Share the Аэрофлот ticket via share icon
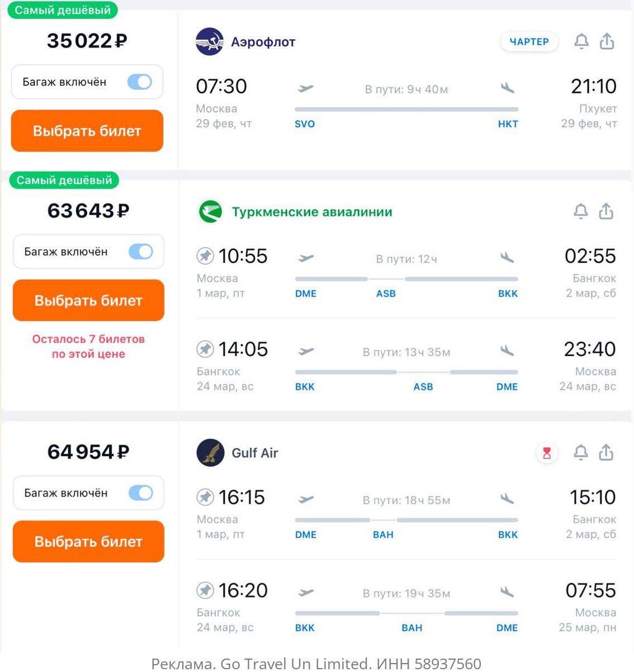 pos(607,41)
